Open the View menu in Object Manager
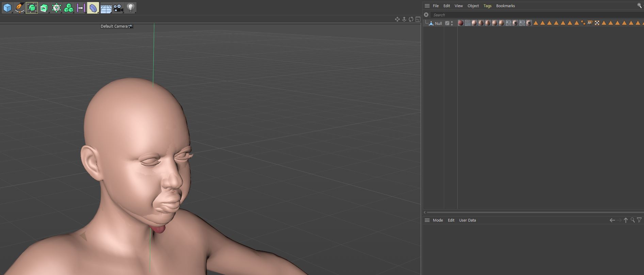The image size is (644, 275). tap(458, 6)
